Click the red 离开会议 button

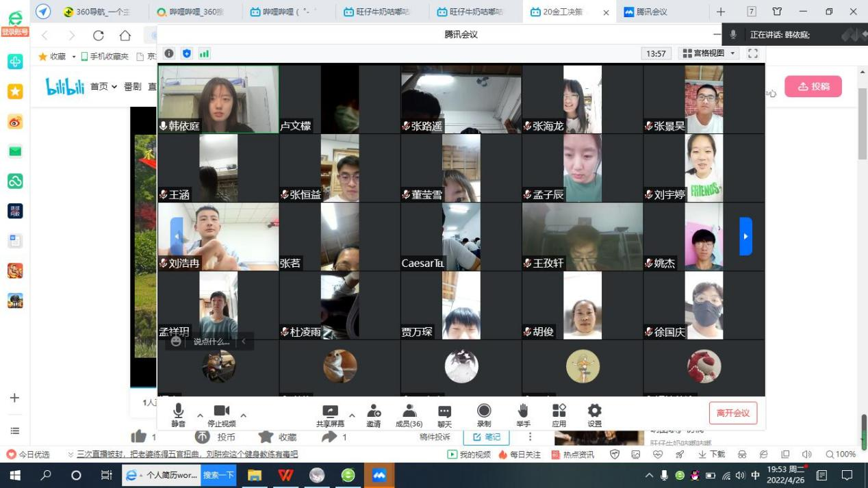click(732, 413)
